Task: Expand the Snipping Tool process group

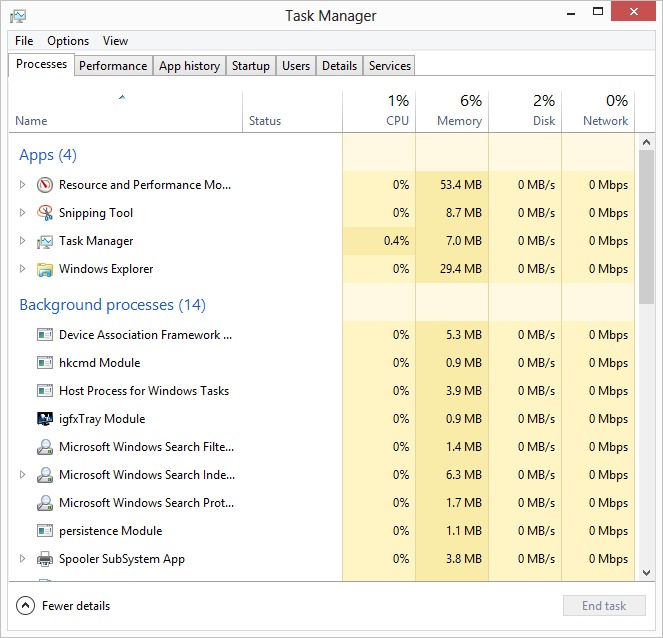Action: tap(23, 213)
